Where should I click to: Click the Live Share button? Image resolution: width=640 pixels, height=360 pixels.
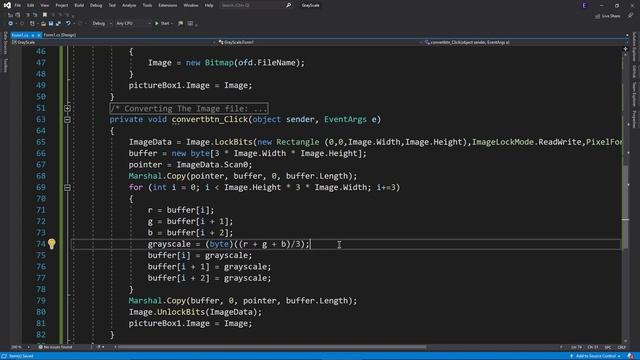coord(608,16)
